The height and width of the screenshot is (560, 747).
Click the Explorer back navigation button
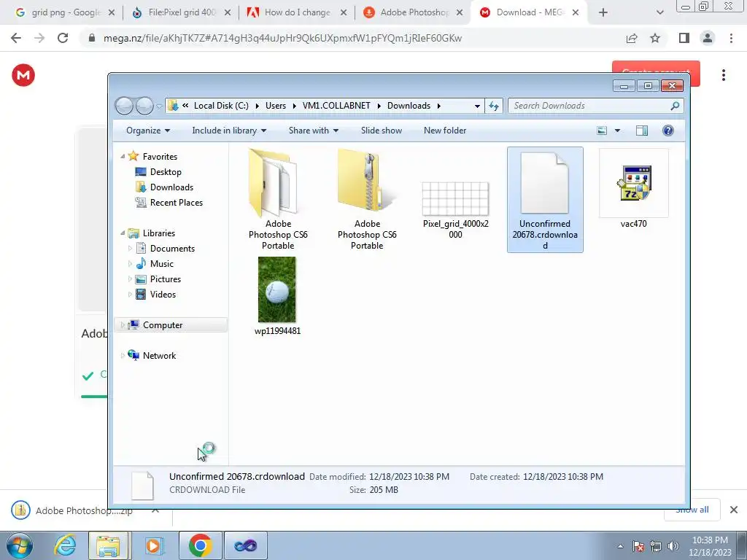[x=124, y=106]
